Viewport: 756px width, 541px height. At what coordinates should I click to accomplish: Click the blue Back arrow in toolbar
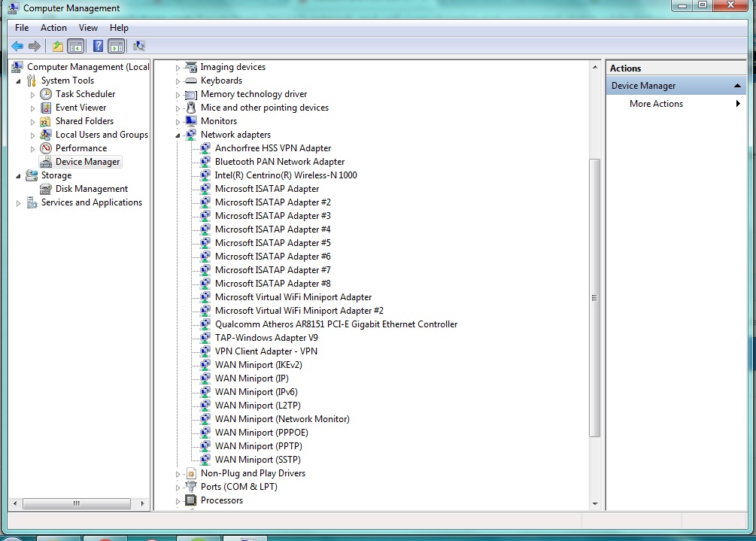(17, 47)
